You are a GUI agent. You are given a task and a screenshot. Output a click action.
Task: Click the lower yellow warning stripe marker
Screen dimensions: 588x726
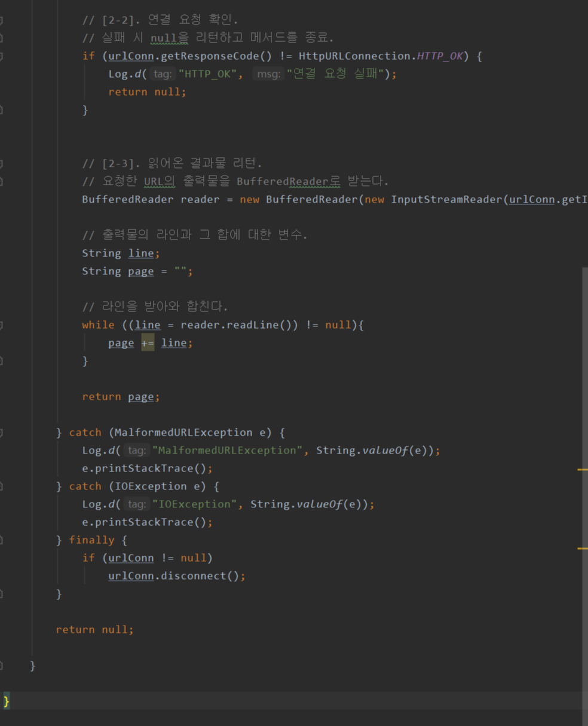tap(583, 549)
